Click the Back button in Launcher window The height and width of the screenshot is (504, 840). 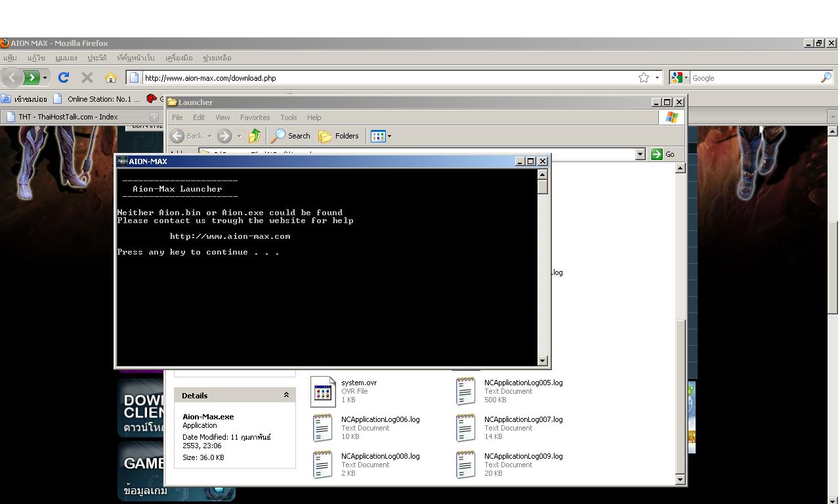pyautogui.click(x=187, y=136)
